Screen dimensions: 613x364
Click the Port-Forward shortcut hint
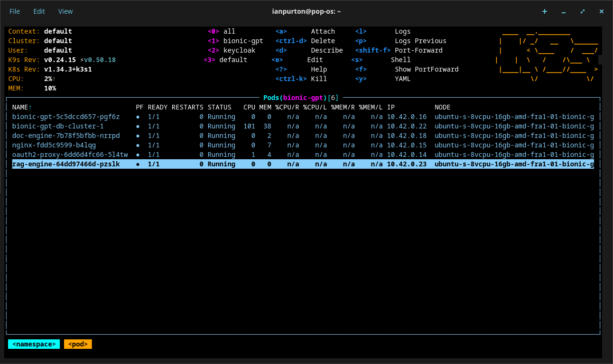(418, 50)
